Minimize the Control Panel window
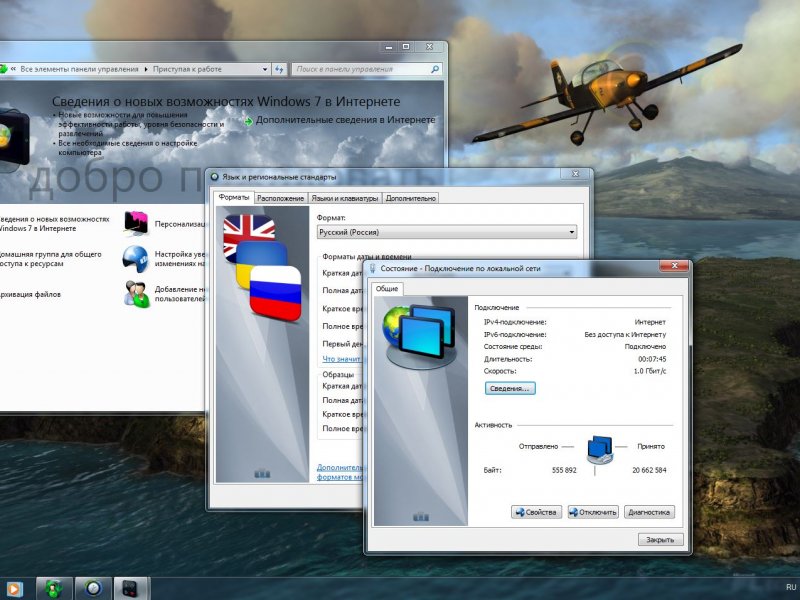Image resolution: width=800 pixels, height=600 pixels. pos(389,47)
